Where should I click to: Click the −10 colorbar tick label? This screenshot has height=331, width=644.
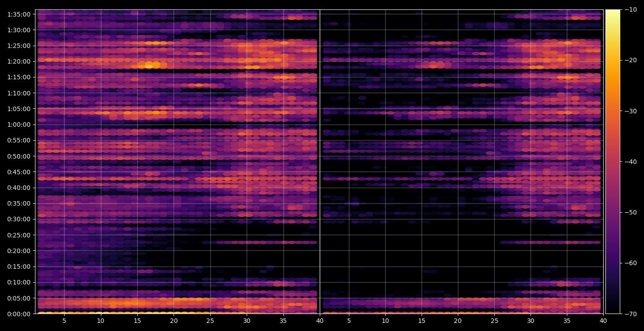630,10
